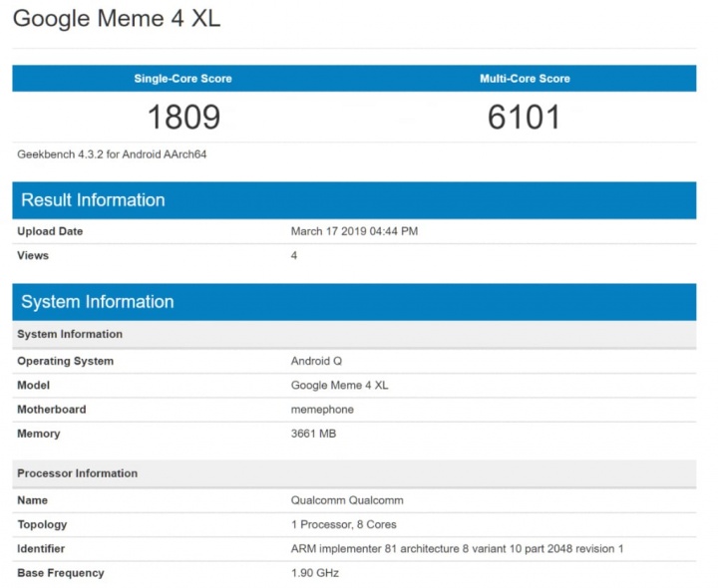Select the gray System Information subheader row
Image resolution: width=718 pixels, height=588 pixels.
[354, 334]
